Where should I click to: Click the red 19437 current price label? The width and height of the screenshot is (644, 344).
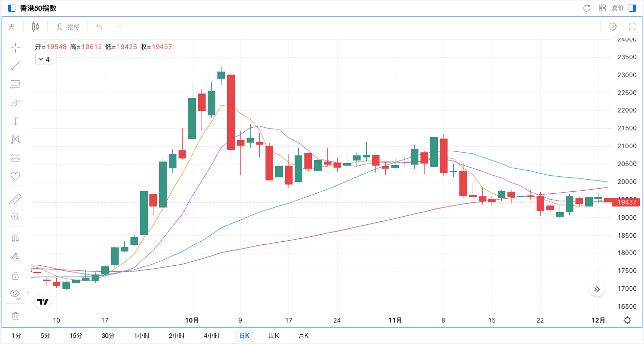[627, 202]
